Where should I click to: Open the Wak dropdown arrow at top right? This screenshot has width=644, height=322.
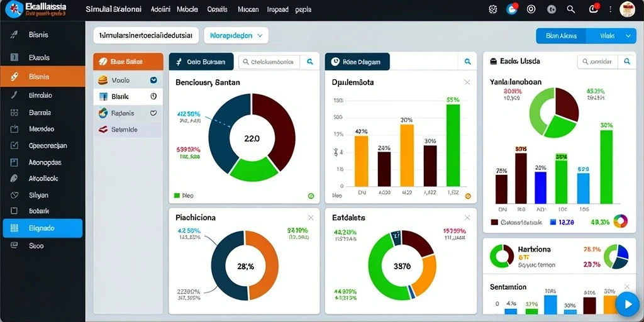pyautogui.click(x=628, y=36)
